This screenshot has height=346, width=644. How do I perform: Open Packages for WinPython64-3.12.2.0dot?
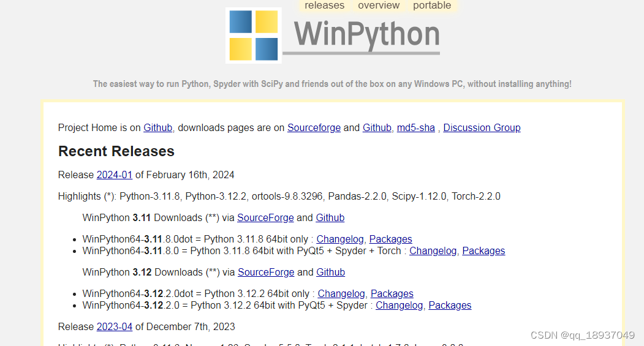coord(392,293)
